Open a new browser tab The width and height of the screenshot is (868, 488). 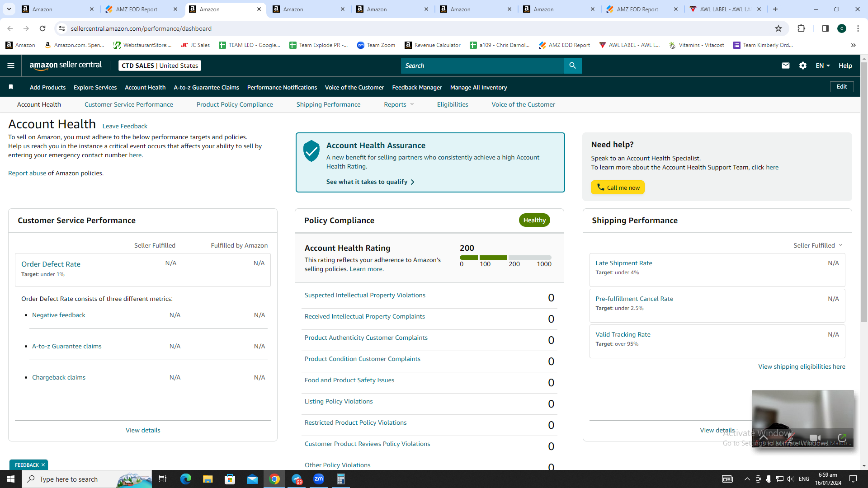point(775,9)
